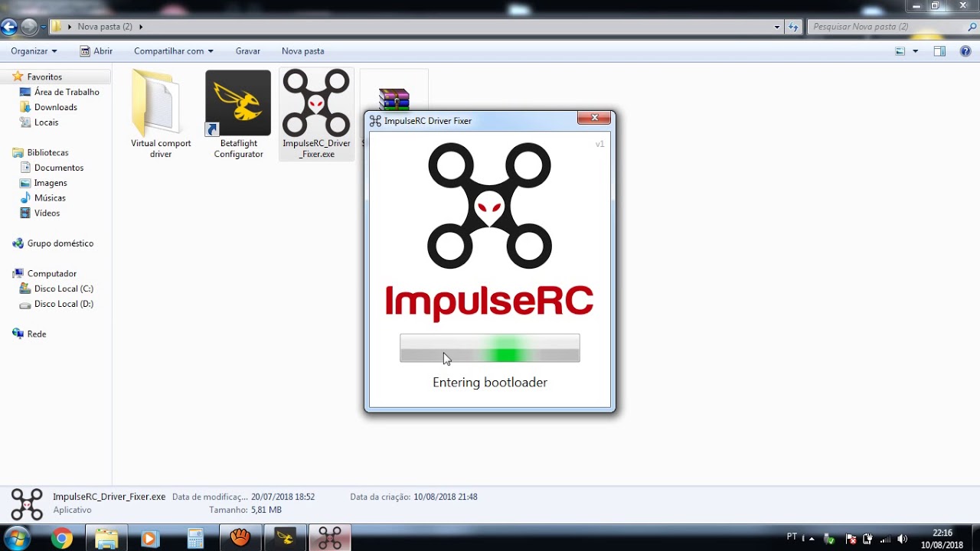Click the progress bar in Driver Fixer

coord(490,348)
